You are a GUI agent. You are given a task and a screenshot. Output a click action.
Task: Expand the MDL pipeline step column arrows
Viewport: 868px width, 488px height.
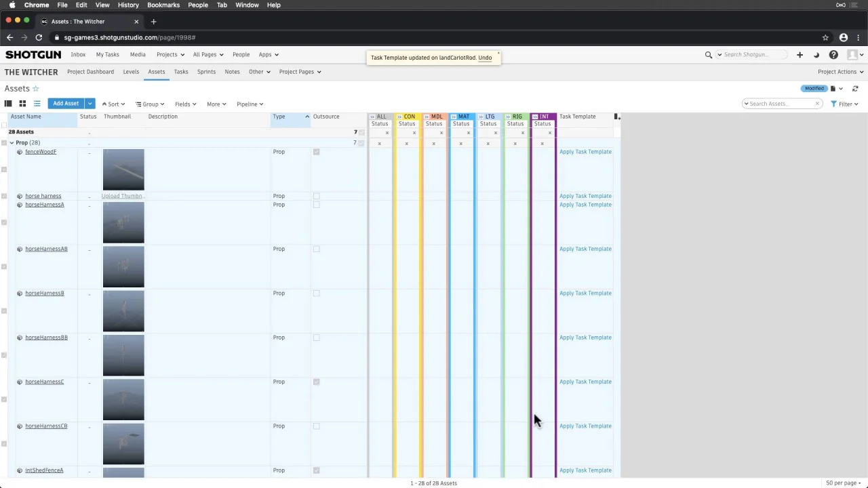click(x=427, y=117)
